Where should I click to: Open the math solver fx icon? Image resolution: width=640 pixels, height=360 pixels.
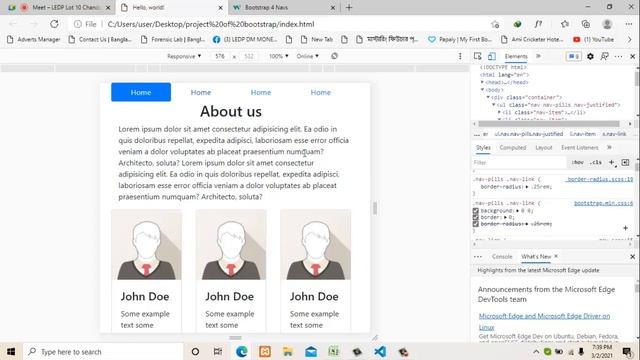pyautogui.click(x=538, y=24)
